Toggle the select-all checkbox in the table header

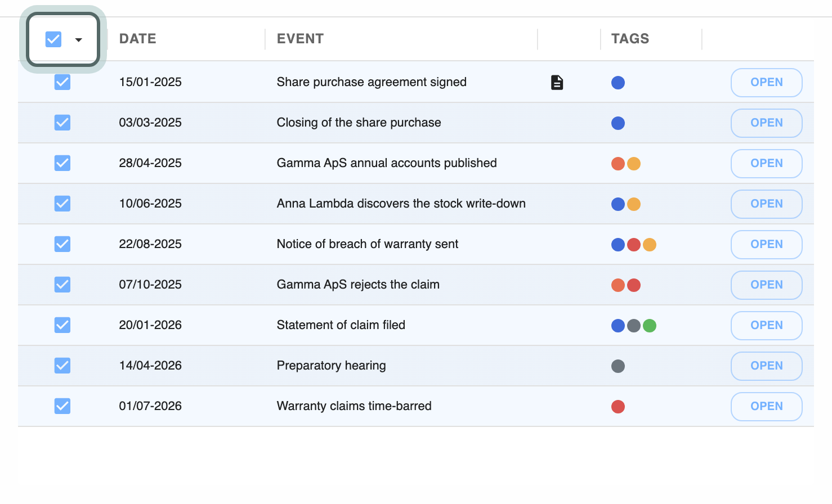(x=53, y=39)
